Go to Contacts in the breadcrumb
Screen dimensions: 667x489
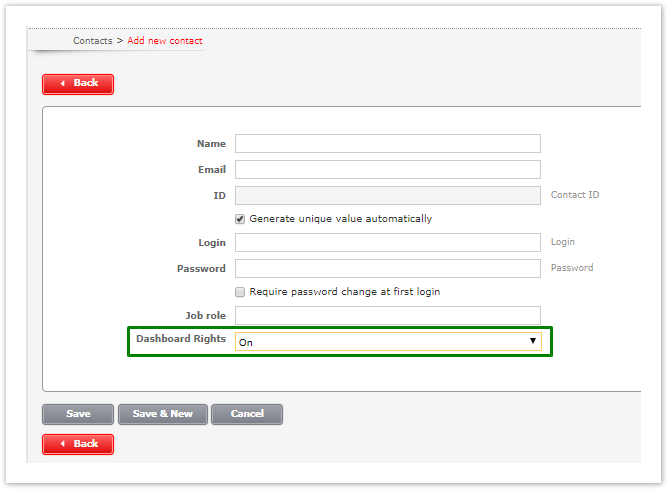[x=92, y=41]
